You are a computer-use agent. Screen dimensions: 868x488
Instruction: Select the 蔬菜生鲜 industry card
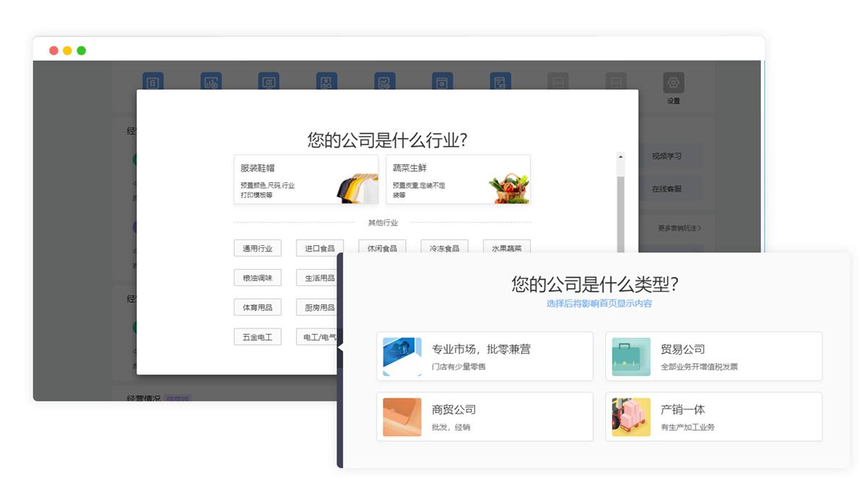(x=458, y=179)
